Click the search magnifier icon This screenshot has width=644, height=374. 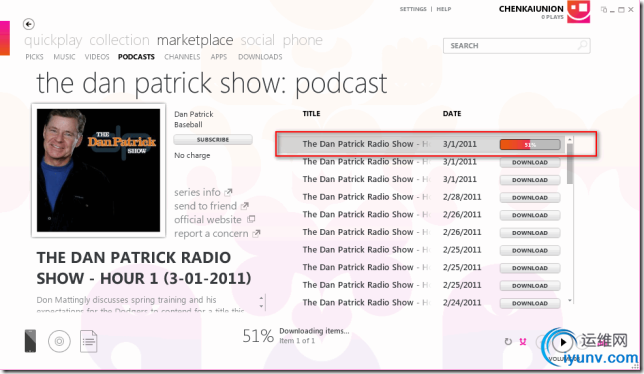582,45
